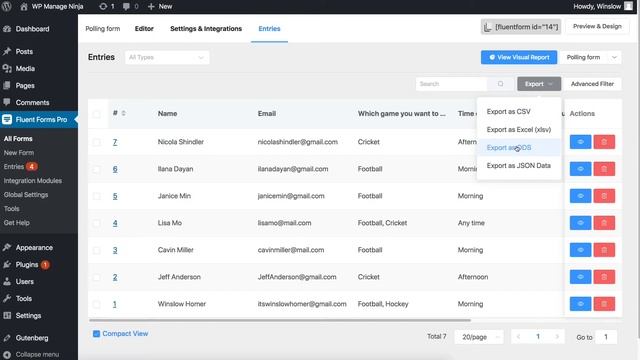640x360 pixels.
Task: Open the comments bubble in admin bar
Action: tap(130, 7)
